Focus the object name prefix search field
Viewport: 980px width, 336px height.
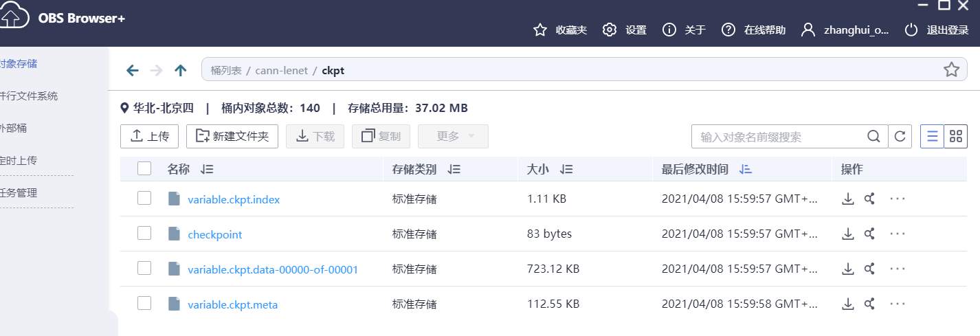778,137
